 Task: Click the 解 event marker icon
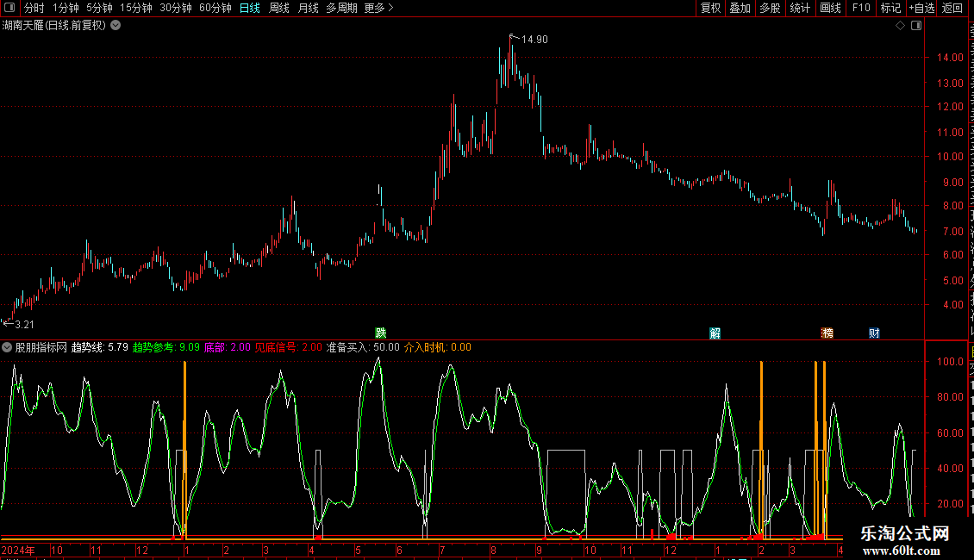715,333
